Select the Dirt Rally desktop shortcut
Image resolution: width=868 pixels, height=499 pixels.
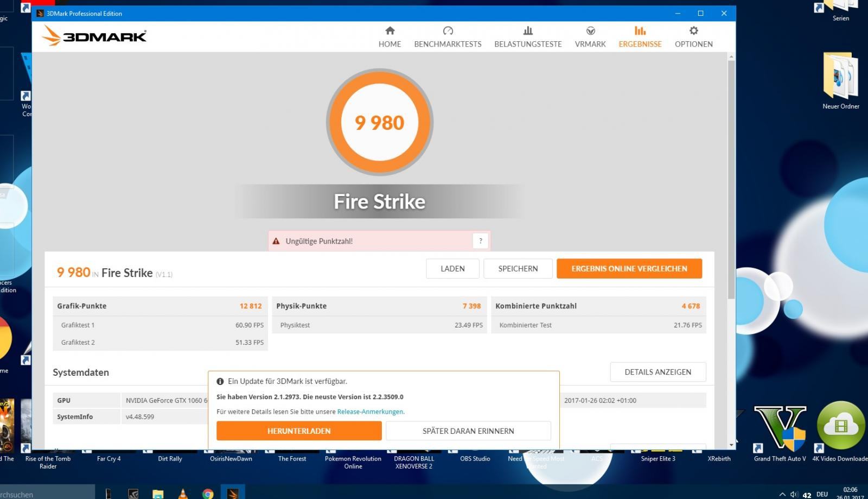[170, 459]
